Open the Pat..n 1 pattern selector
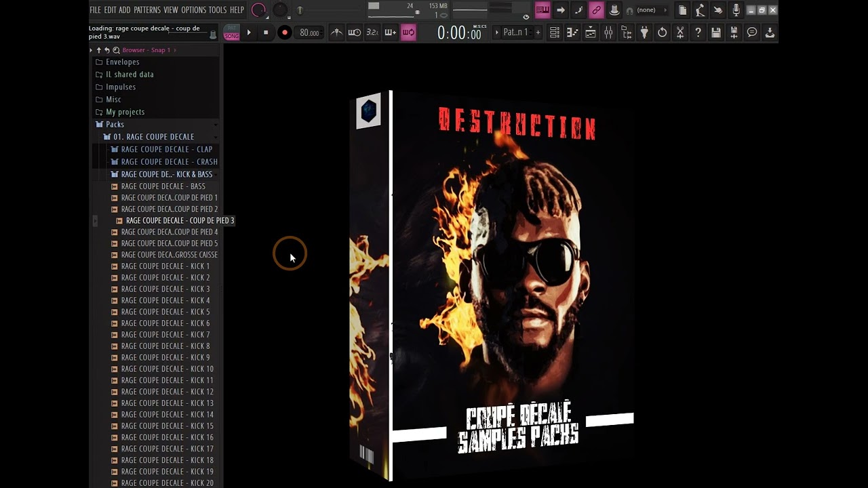868x488 pixels. (x=515, y=33)
